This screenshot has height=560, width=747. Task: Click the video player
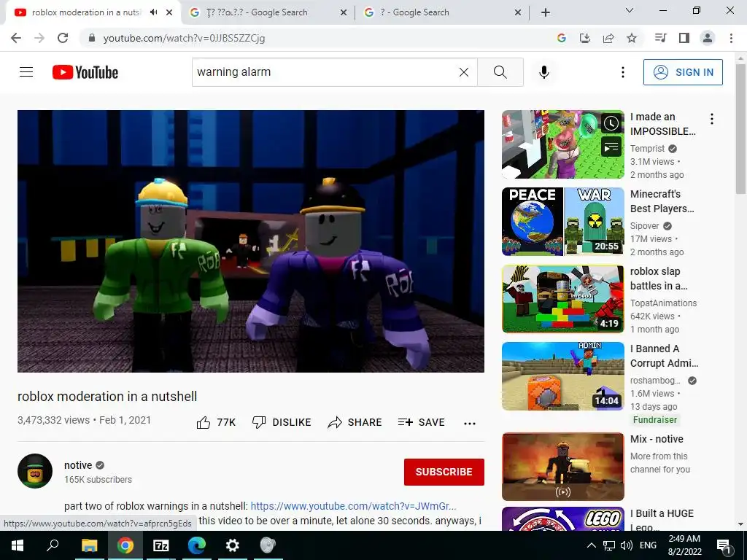[x=251, y=241]
